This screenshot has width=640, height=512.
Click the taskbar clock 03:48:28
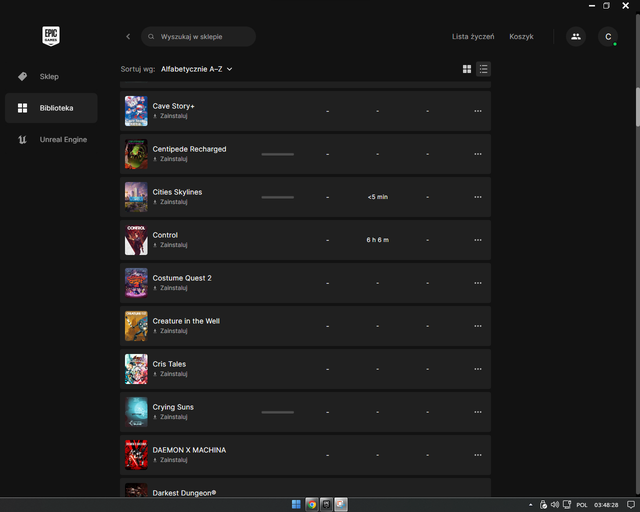(606, 505)
